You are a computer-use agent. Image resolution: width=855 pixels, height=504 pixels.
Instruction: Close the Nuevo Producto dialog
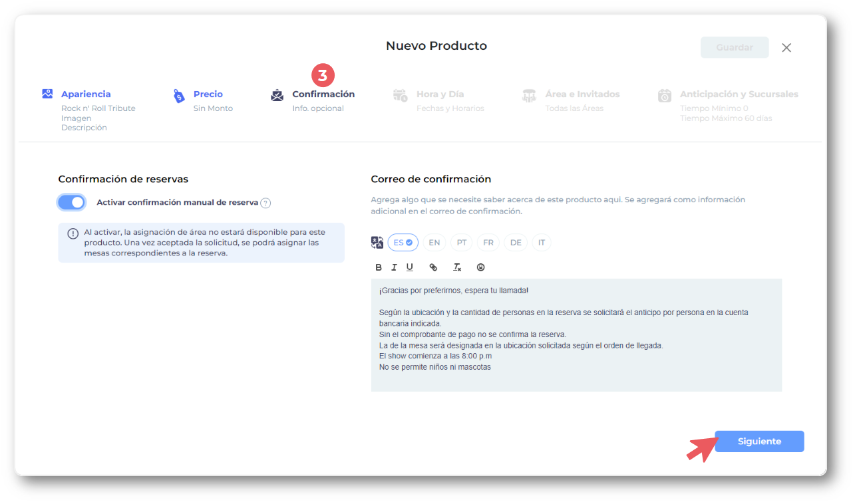786,48
